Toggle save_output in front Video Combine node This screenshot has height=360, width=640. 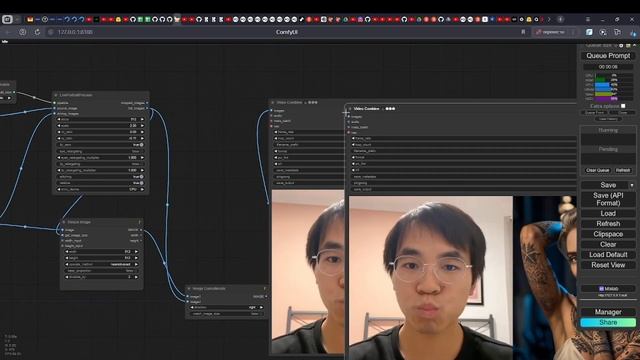[x=463, y=189]
